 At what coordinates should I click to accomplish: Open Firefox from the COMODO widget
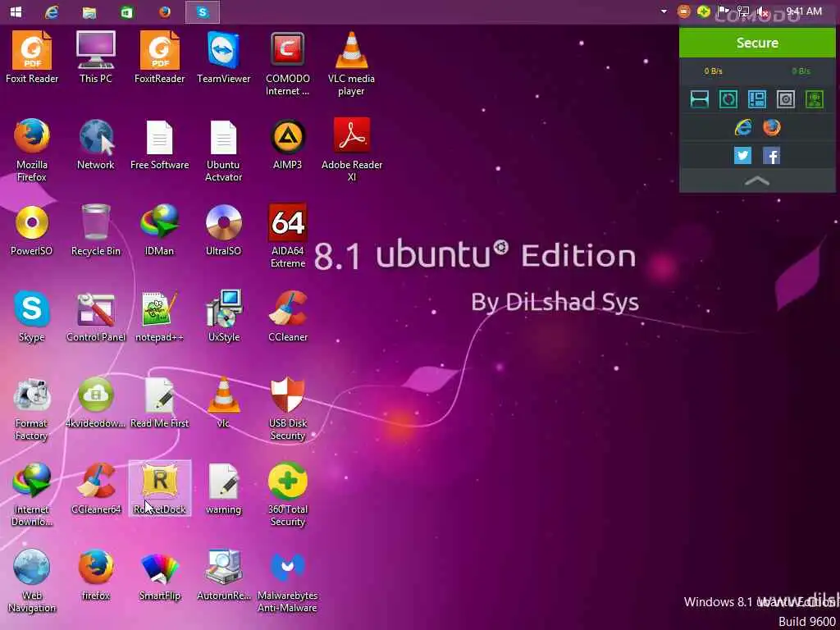pyautogui.click(x=771, y=127)
